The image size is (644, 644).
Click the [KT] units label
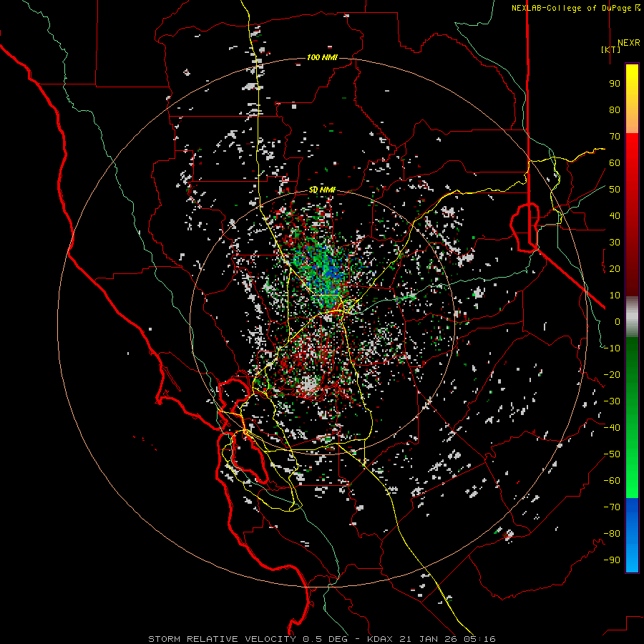pos(611,49)
